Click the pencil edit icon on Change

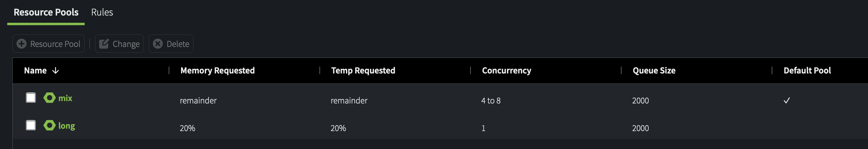click(104, 44)
